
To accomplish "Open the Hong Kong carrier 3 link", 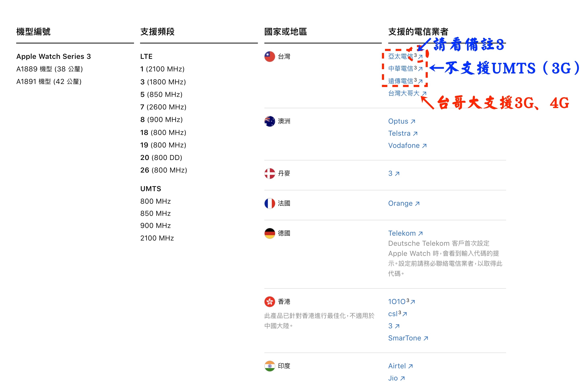I will (394, 326).
